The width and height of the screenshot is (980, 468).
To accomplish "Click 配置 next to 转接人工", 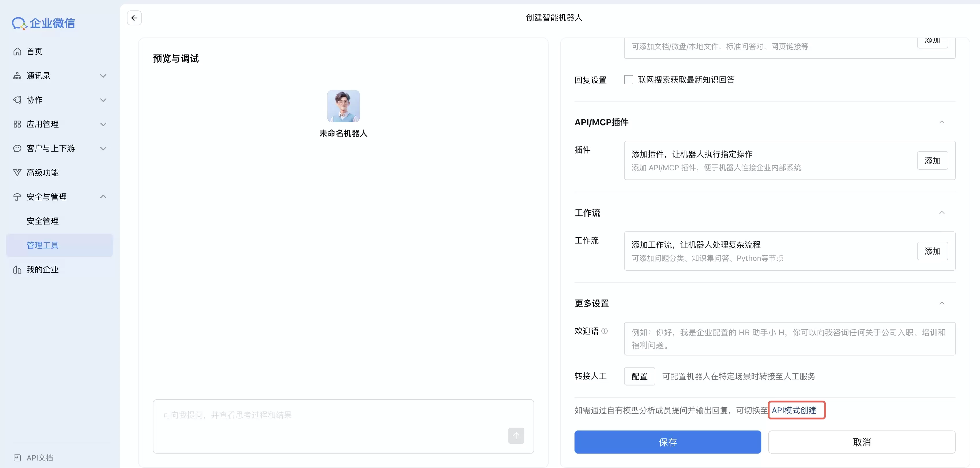I will [x=639, y=376].
